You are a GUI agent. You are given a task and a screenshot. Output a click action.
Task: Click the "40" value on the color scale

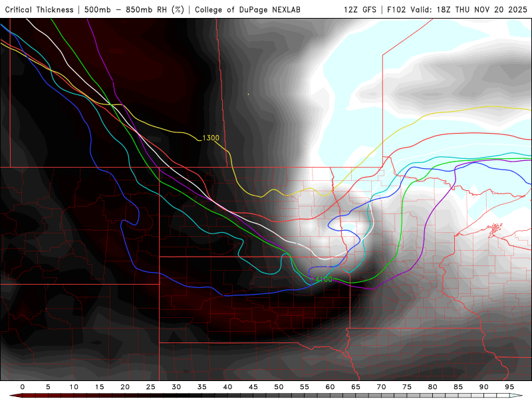click(227, 387)
